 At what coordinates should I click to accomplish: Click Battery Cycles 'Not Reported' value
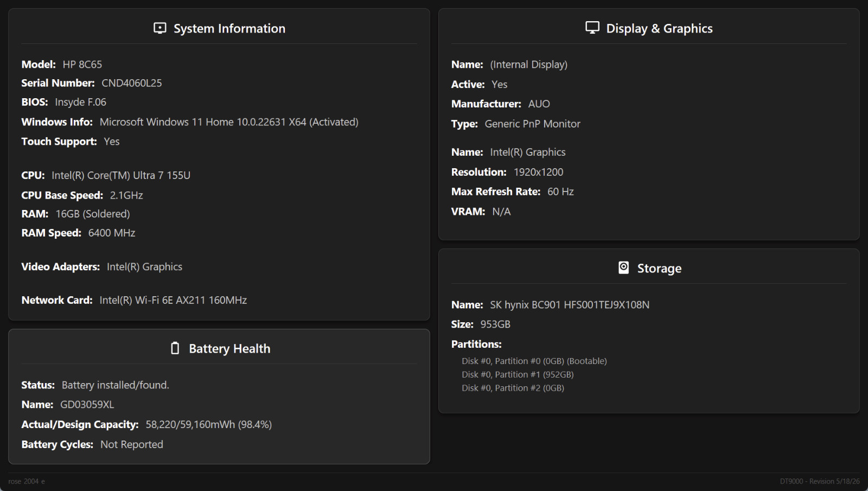[132, 444]
